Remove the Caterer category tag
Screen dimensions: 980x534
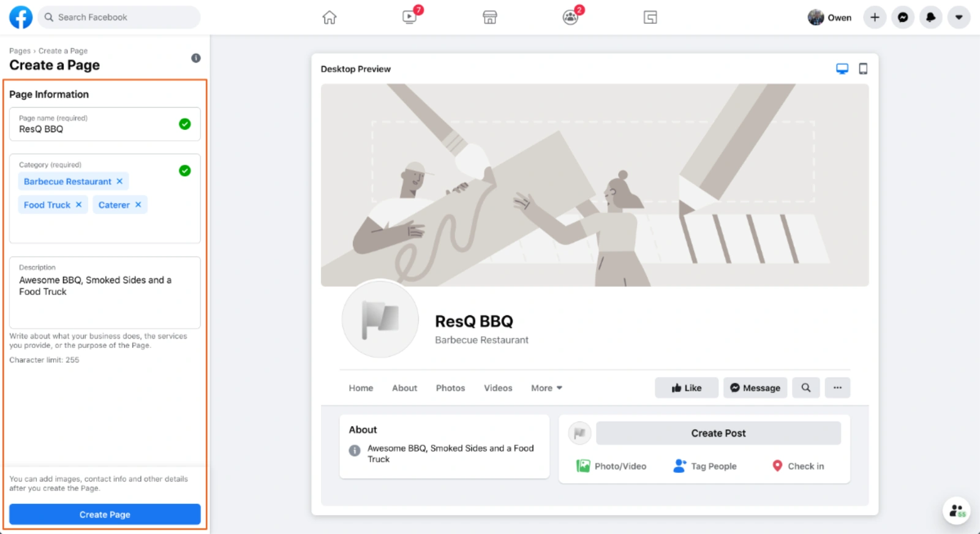[138, 205]
